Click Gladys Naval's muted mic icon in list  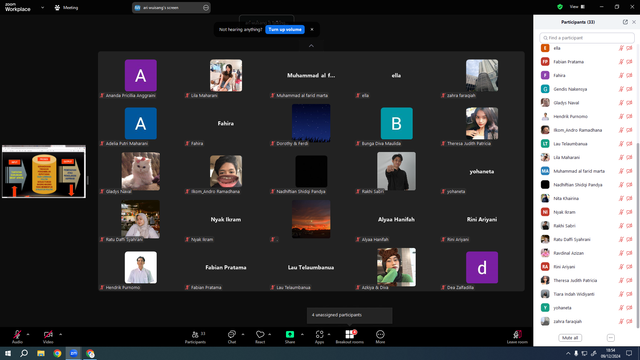pos(621,103)
